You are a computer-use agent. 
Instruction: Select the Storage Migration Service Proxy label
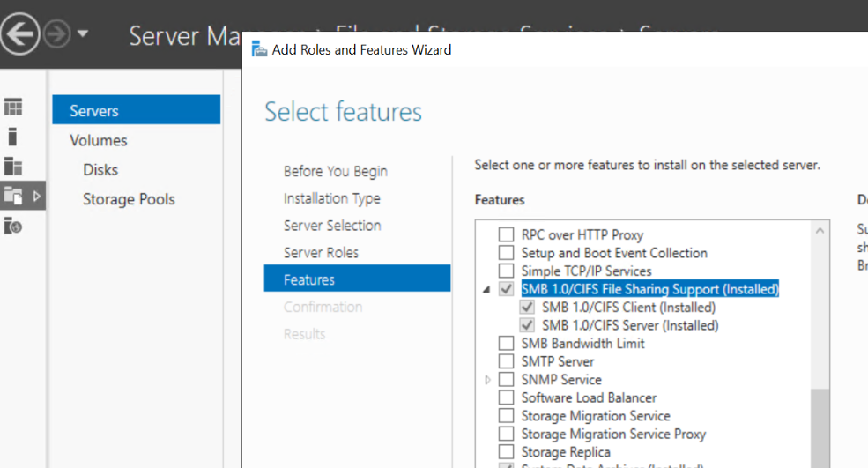(x=613, y=435)
